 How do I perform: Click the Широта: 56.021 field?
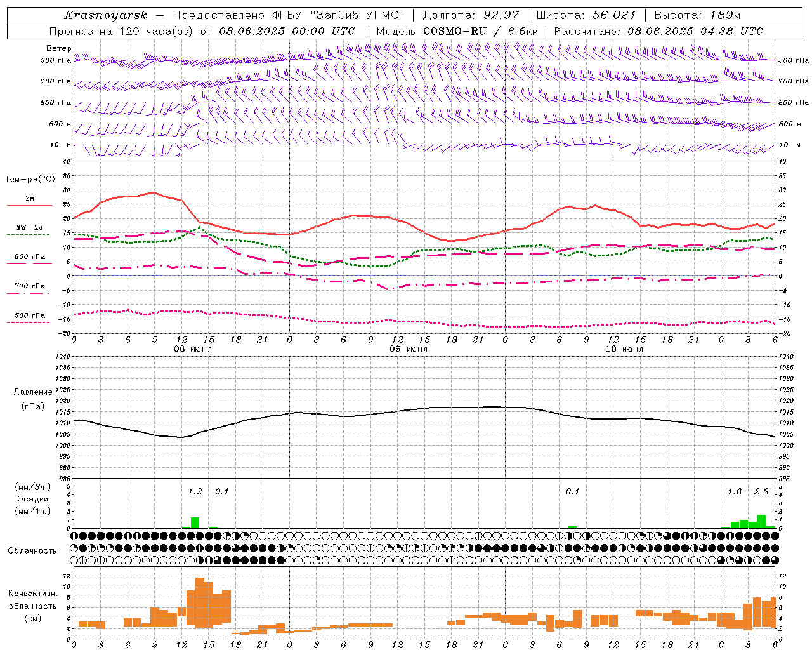(585, 15)
